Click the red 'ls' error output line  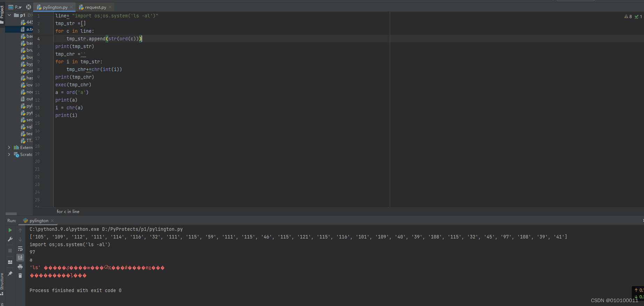tap(97, 268)
